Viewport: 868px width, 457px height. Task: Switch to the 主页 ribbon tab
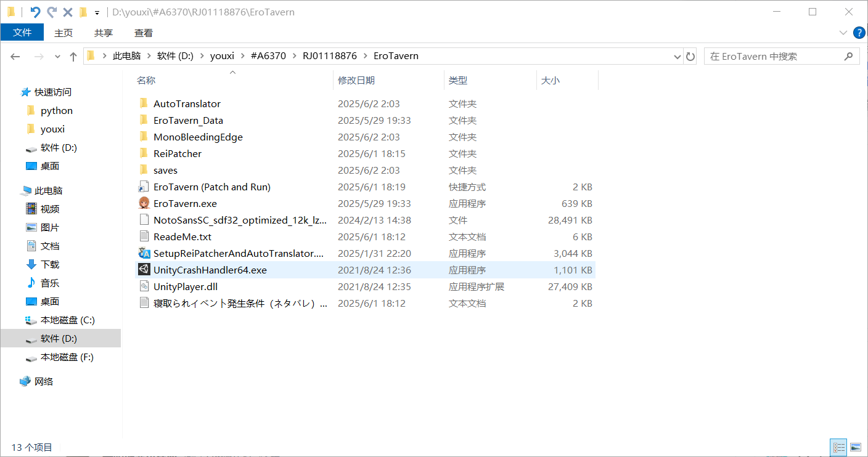pyautogui.click(x=63, y=33)
